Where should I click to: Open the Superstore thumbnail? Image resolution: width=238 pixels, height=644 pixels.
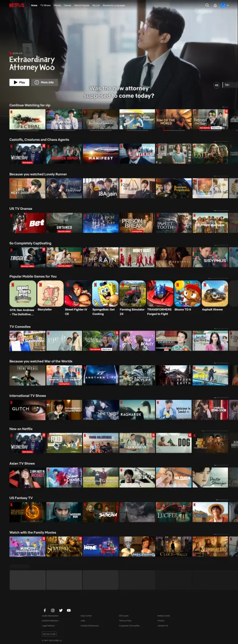[x=27, y=341]
